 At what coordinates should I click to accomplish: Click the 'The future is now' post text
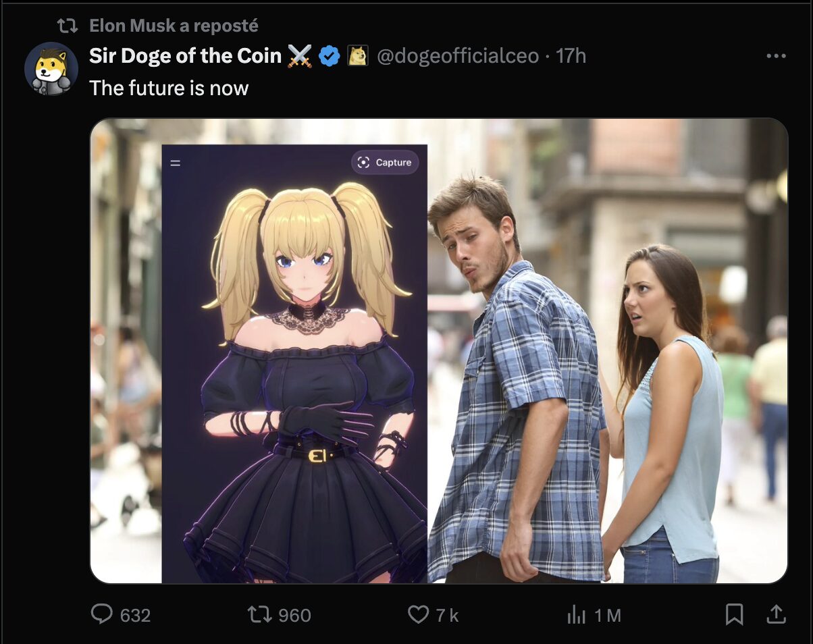click(x=169, y=88)
